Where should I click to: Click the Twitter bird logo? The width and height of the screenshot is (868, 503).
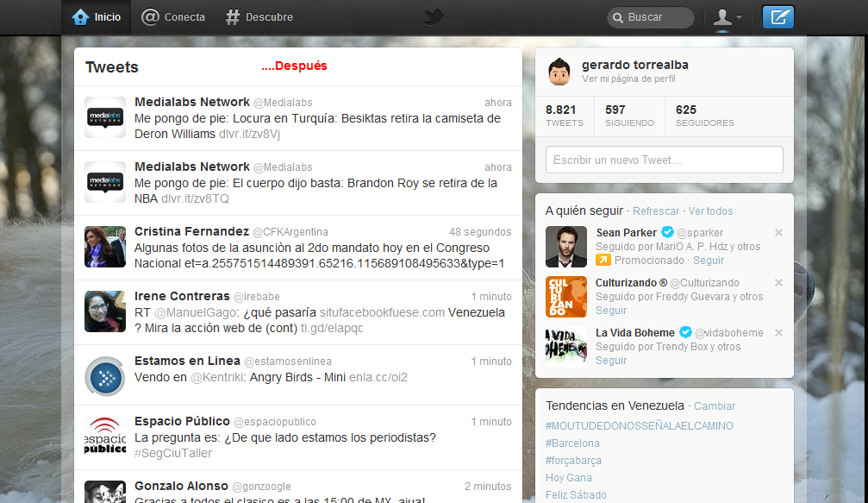coord(434,16)
